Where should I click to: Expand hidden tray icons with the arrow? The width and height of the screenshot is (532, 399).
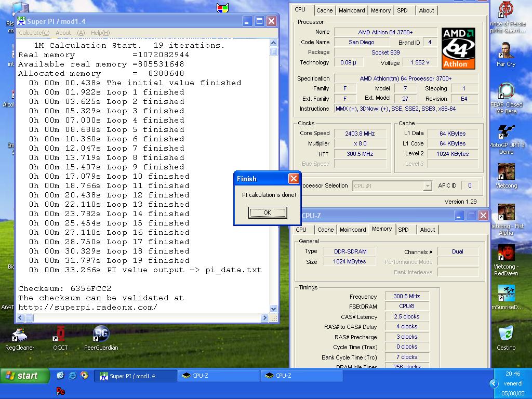(x=494, y=384)
